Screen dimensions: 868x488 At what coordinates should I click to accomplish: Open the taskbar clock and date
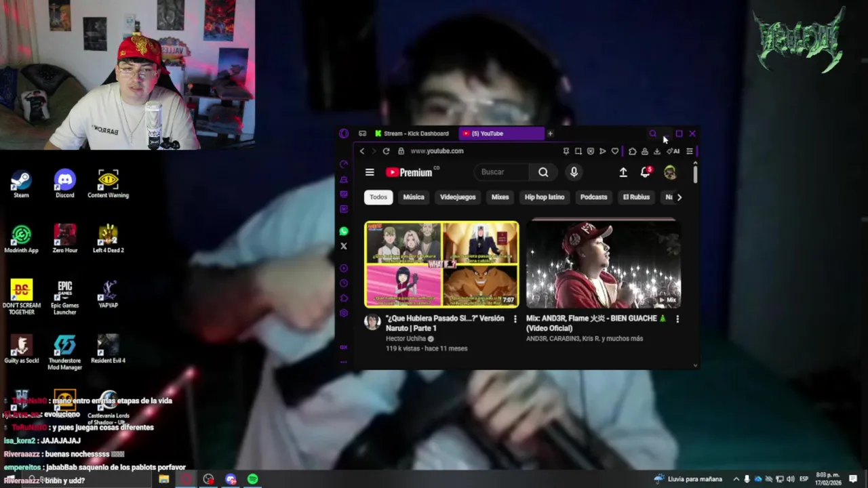(829, 479)
